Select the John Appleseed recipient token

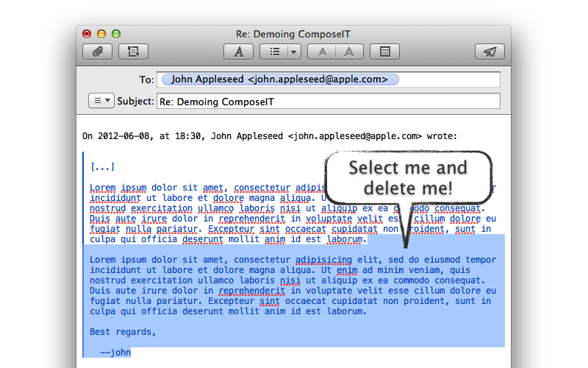click(x=280, y=79)
